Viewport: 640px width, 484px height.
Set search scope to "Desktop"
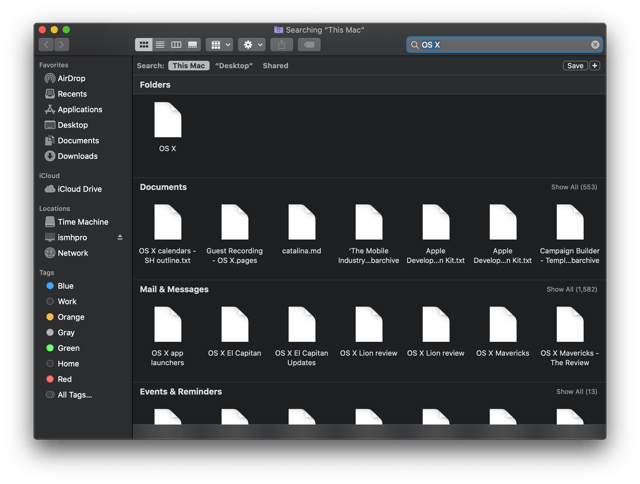point(234,66)
